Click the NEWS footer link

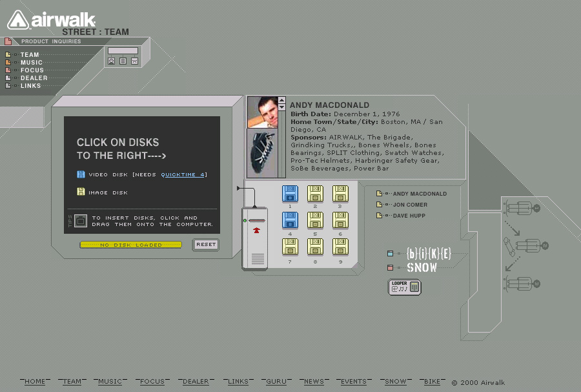[x=314, y=381]
